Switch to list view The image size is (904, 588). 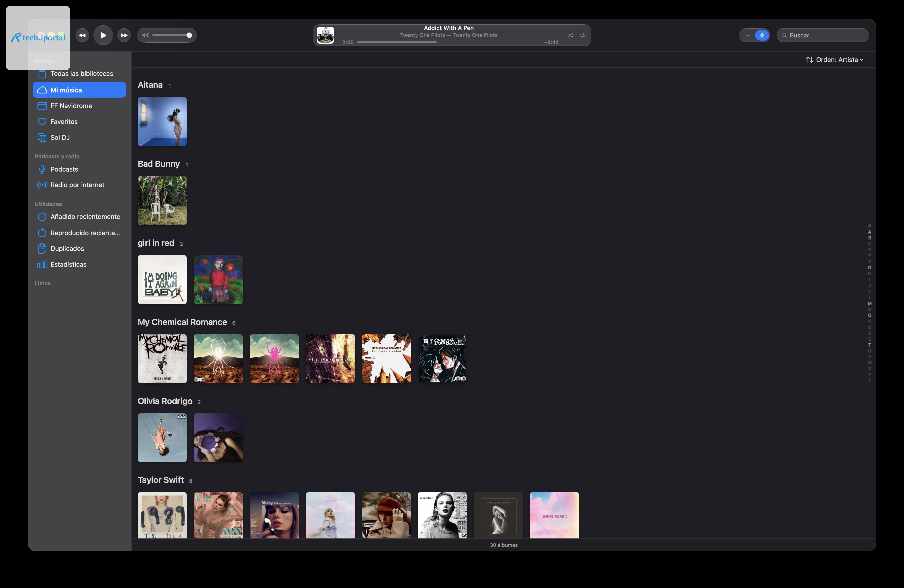747,35
